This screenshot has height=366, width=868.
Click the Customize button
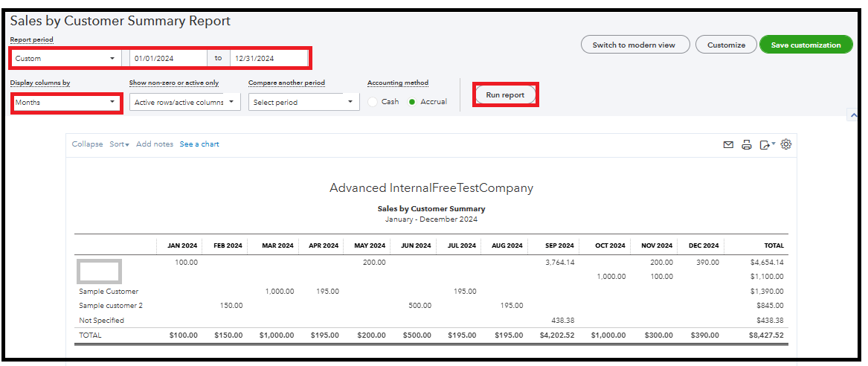pyautogui.click(x=726, y=45)
